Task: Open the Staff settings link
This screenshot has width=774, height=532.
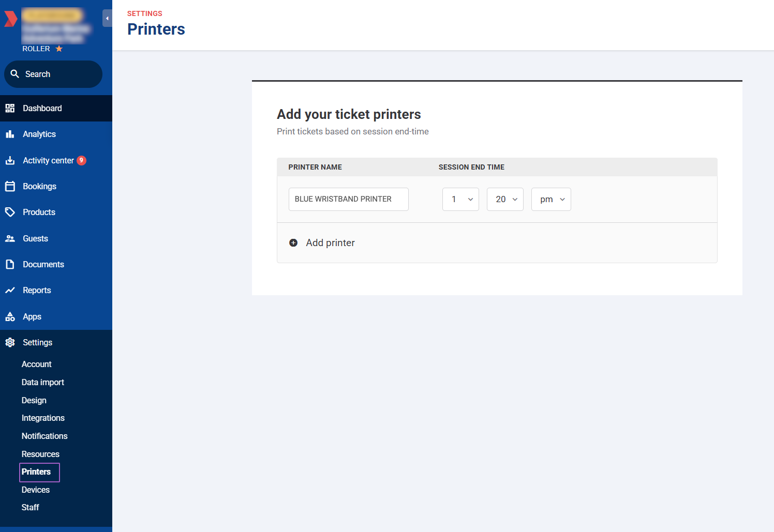Action: 30,507
